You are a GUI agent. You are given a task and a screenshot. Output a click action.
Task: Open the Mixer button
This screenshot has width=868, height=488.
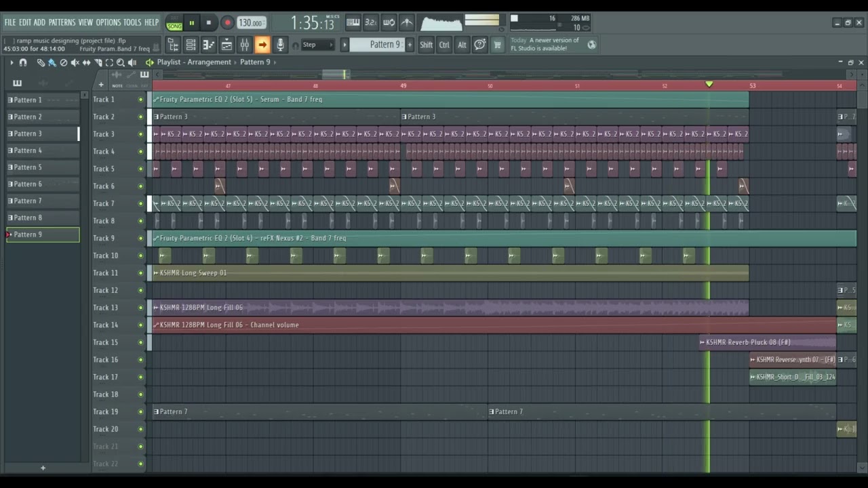point(244,45)
